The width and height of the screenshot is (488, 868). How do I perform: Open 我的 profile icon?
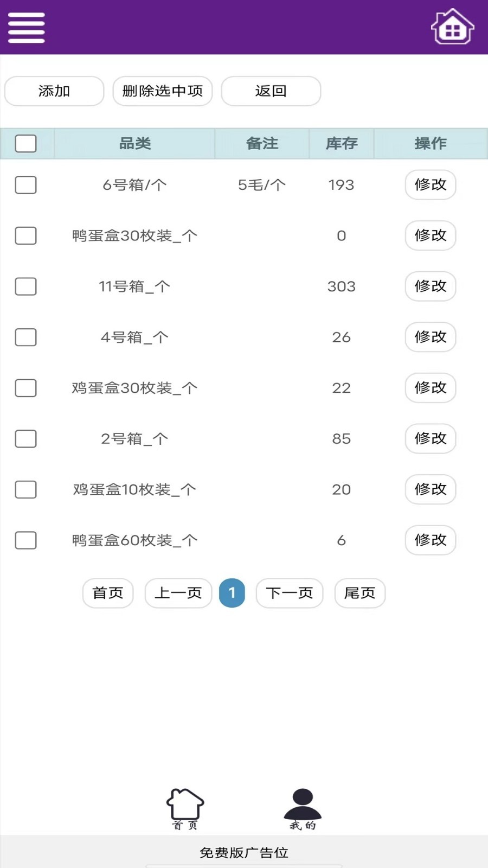click(303, 808)
